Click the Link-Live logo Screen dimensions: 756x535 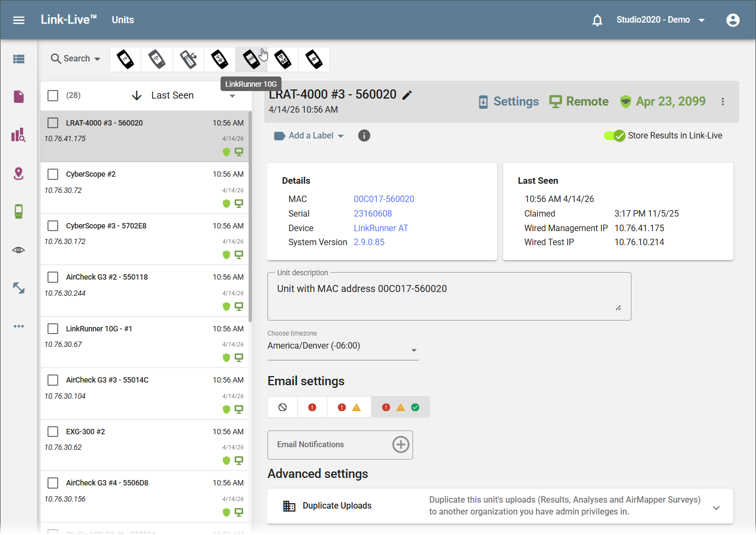click(68, 20)
